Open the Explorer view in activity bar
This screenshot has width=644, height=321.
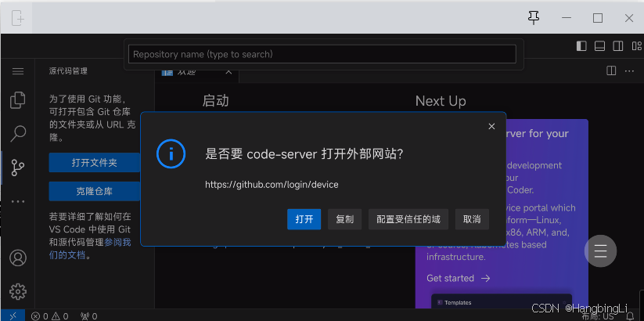(18, 100)
